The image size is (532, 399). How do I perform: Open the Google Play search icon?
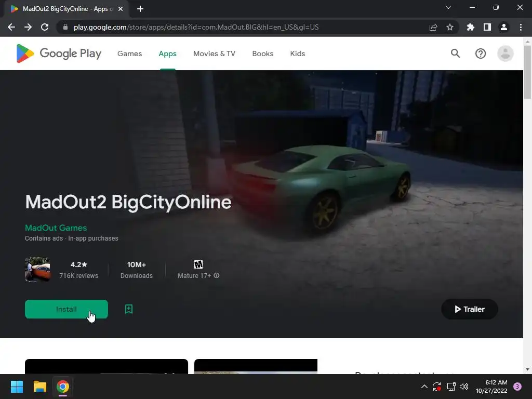[x=455, y=54]
